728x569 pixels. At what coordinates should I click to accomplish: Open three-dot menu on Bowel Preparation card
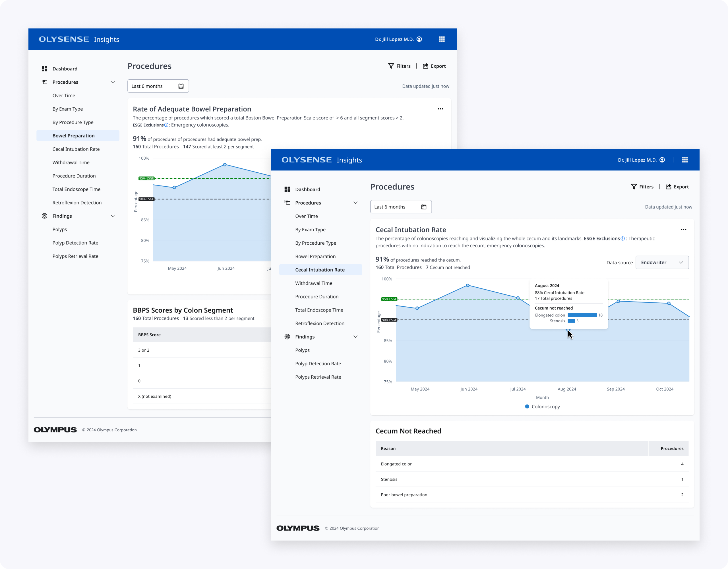[440, 109]
